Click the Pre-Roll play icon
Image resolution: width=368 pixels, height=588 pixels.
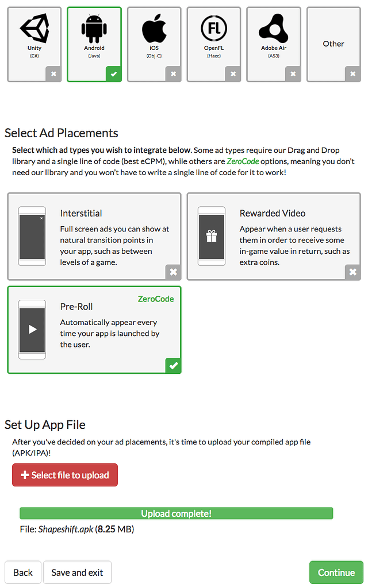coord(32,329)
